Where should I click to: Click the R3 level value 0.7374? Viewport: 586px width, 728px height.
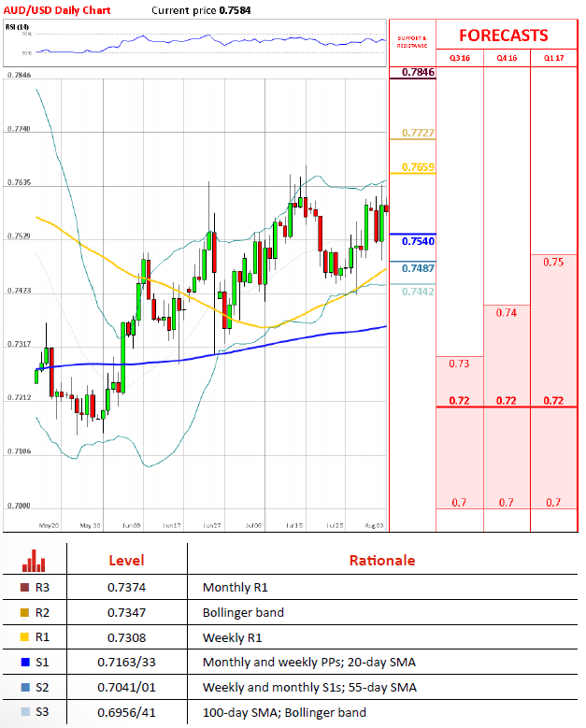click(126, 587)
